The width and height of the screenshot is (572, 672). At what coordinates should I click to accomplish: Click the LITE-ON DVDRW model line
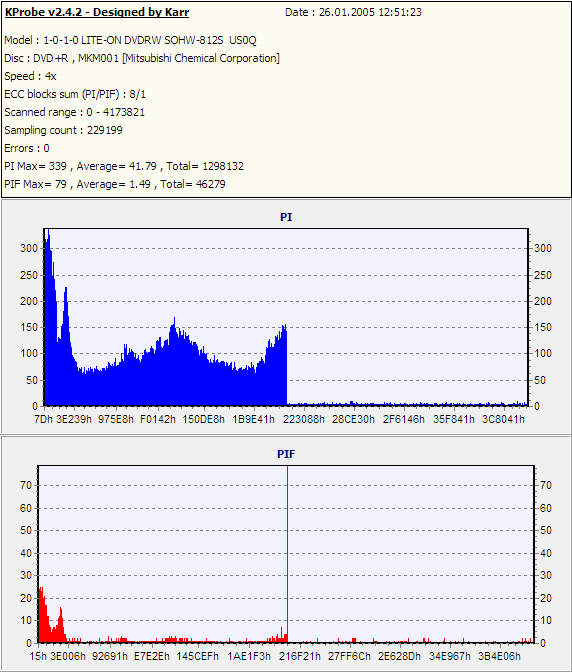[x=130, y=40]
